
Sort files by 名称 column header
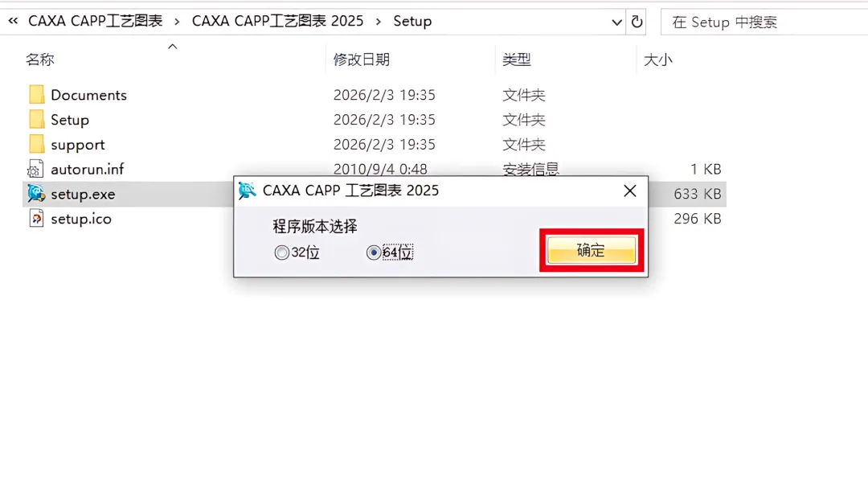pyautogui.click(x=40, y=60)
